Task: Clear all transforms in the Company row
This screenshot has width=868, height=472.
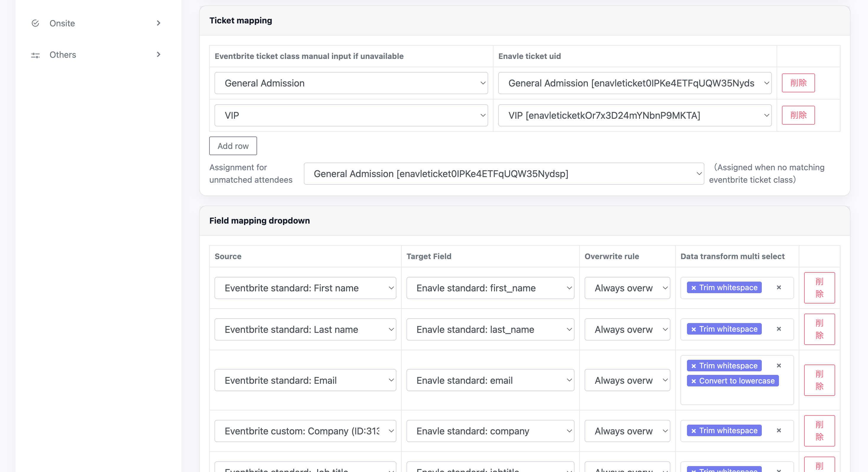Action: coord(779,431)
